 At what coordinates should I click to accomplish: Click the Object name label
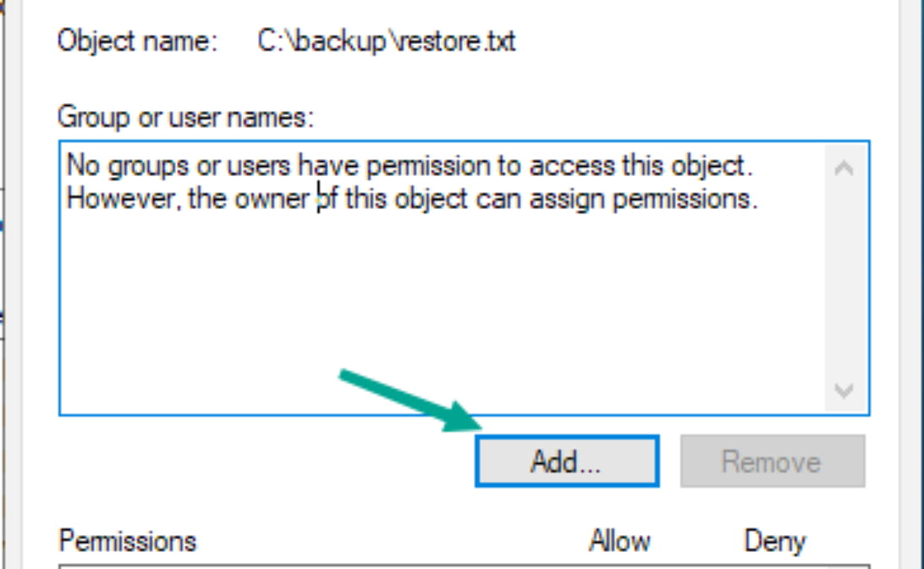coord(137,41)
